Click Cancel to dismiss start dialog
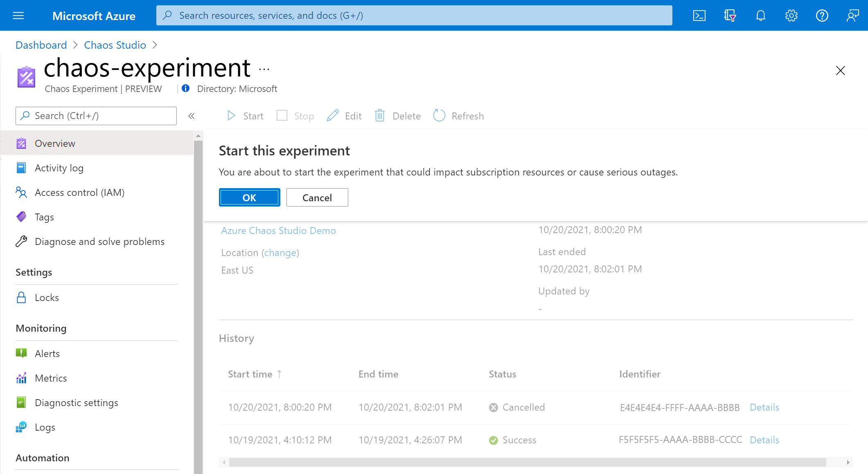 317,197
